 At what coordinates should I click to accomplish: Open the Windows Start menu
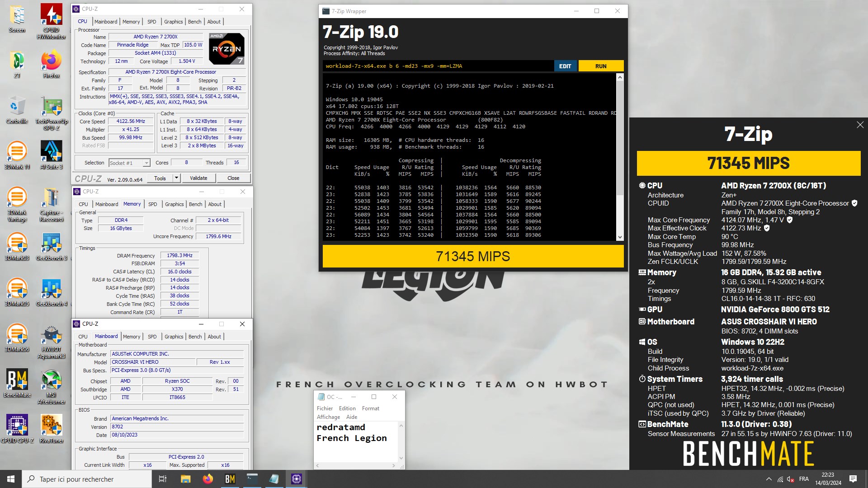coord(11,479)
